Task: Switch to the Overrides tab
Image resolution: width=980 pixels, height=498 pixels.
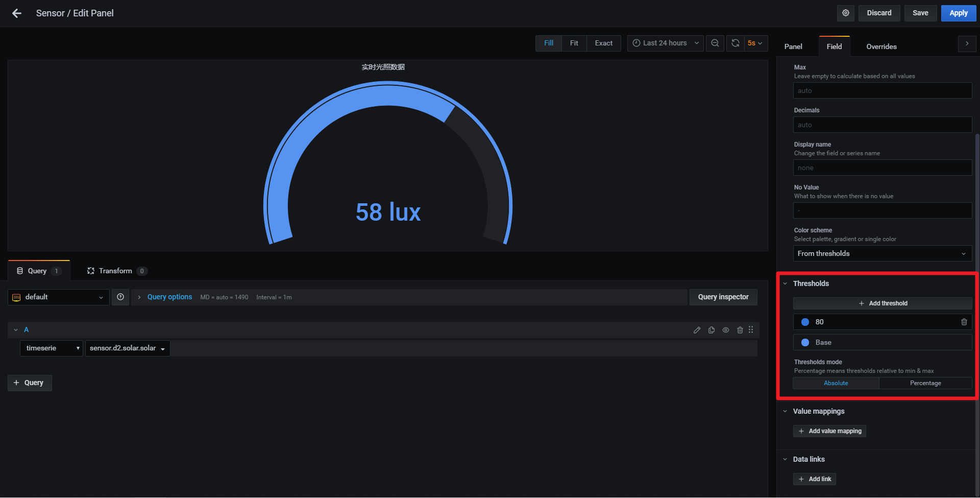Action: coord(881,46)
